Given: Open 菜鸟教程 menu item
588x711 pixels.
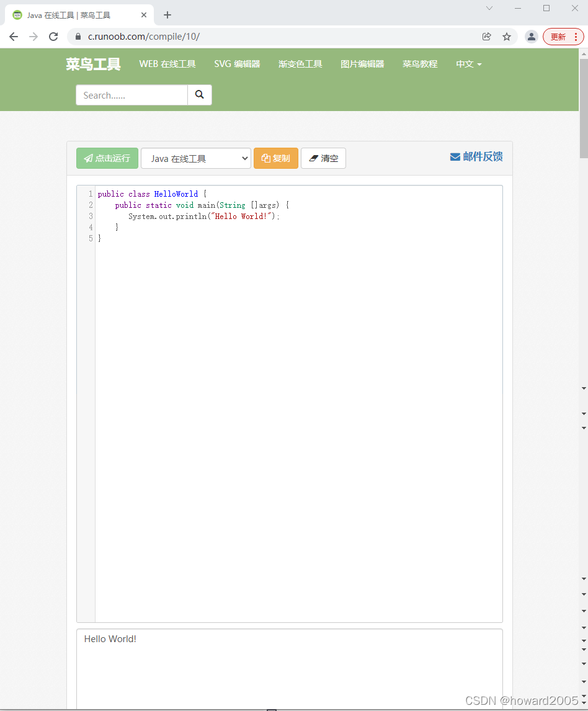Looking at the screenshot, I should click(420, 64).
